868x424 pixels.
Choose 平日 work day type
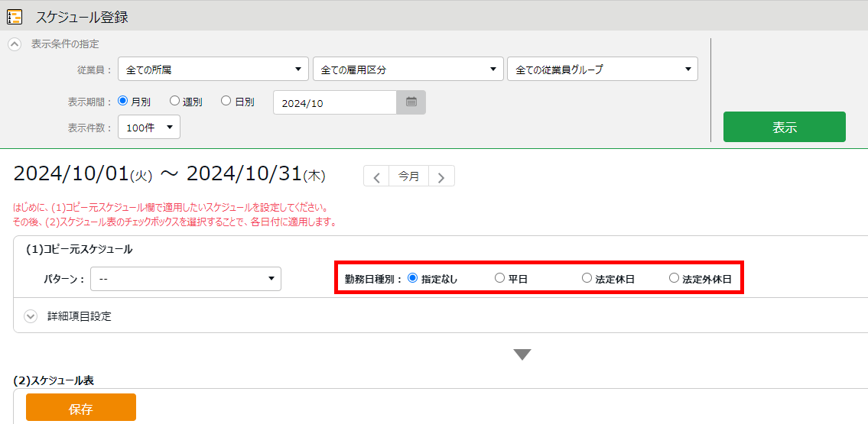(x=500, y=279)
